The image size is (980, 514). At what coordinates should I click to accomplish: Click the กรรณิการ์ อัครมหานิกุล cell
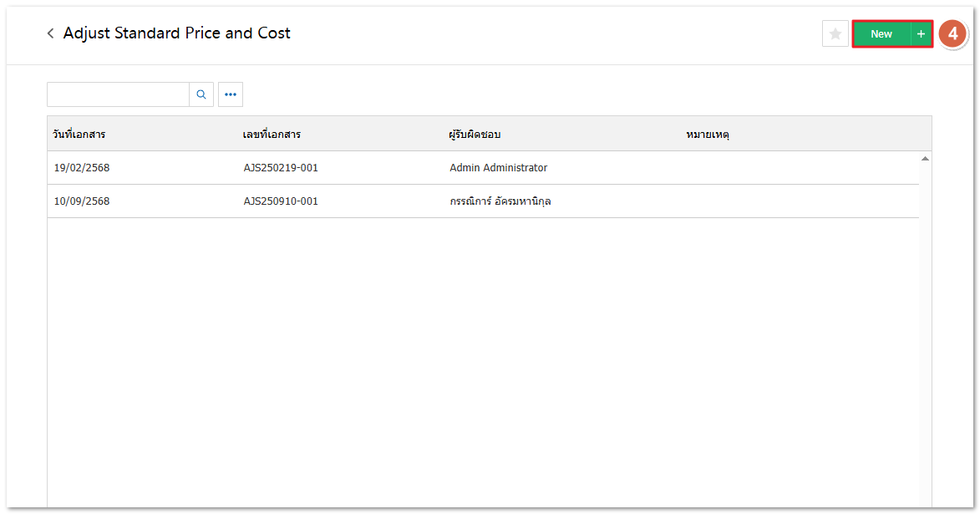[x=500, y=201]
